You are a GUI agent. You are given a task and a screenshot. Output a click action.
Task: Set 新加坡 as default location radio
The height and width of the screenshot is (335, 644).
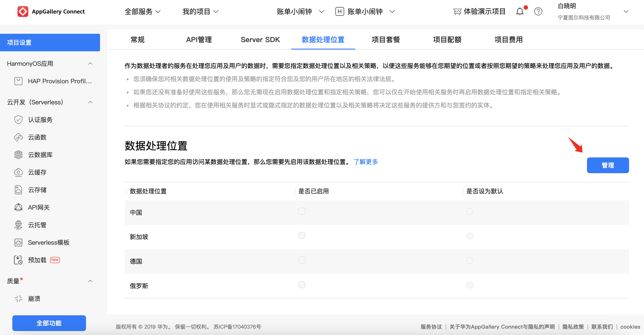[470, 236]
